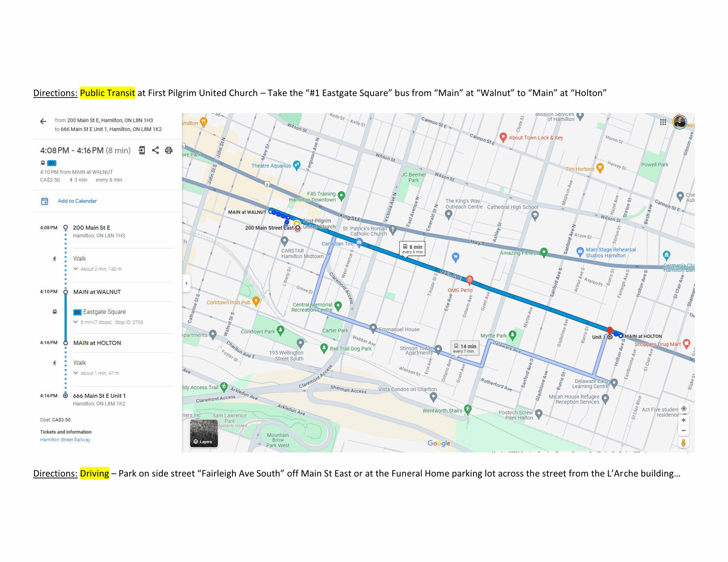Click the Add to Calendar calendar icon

click(x=45, y=201)
